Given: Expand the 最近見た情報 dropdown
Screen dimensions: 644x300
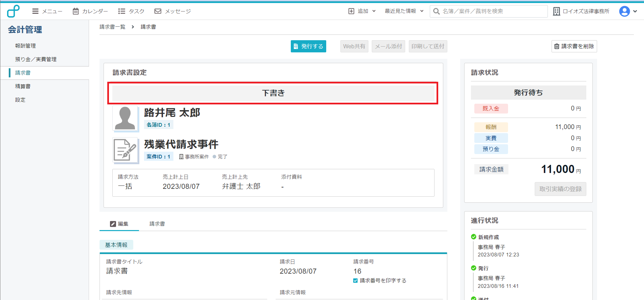Looking at the screenshot, I should coord(404,11).
